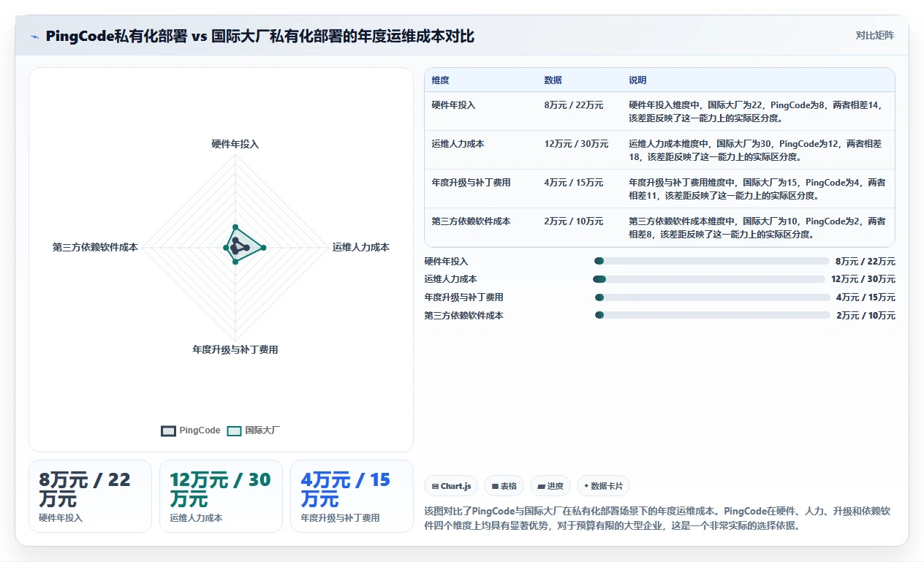Click the 国际大厂 legend color swatch
Viewport: 924px width, 562px height.
(x=234, y=430)
